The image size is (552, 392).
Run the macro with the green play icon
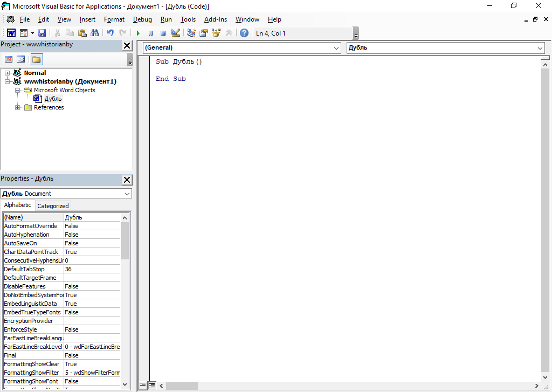click(138, 33)
